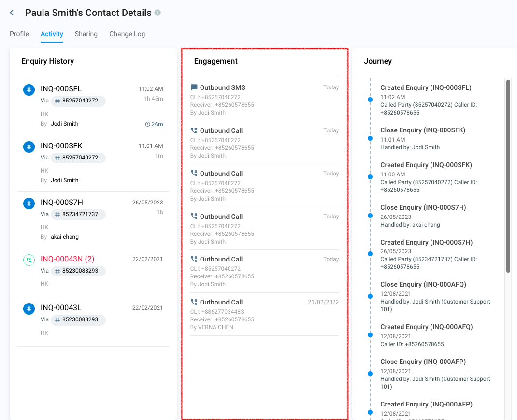The width and height of the screenshot is (517, 420).
Task: Click CLI: +886277034483 text
Action: coord(217,312)
